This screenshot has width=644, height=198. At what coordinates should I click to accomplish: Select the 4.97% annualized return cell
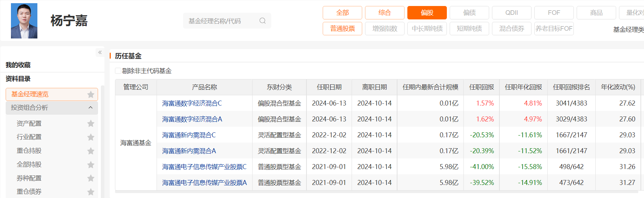[x=523, y=119]
